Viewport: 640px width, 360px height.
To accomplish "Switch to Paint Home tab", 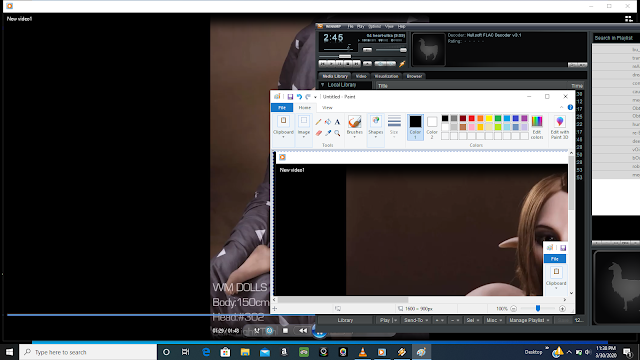I will point(304,107).
